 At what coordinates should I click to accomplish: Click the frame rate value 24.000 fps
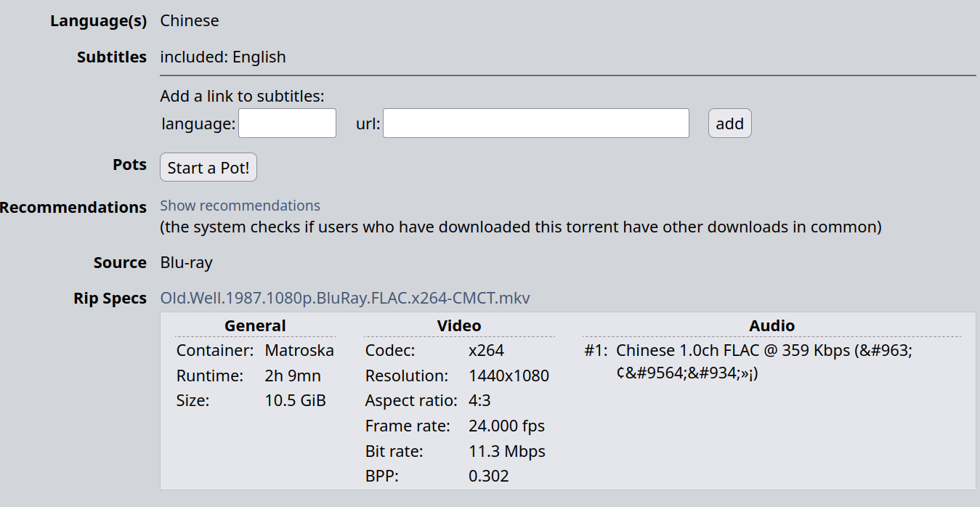(x=507, y=426)
